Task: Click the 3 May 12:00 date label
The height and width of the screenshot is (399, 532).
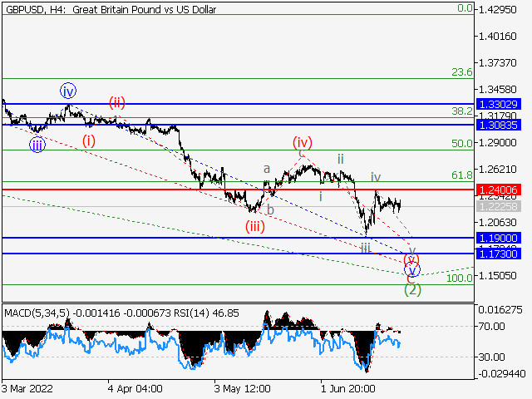Action: (242, 388)
